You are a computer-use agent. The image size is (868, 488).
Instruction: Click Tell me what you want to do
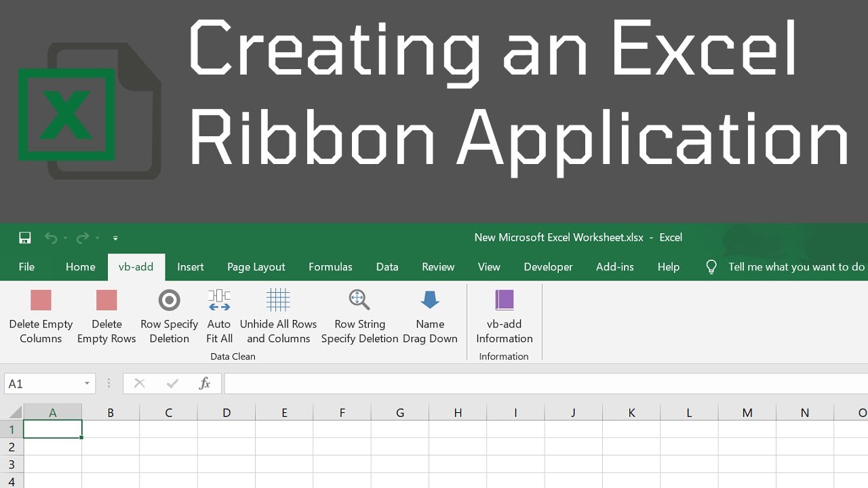[797, 267]
